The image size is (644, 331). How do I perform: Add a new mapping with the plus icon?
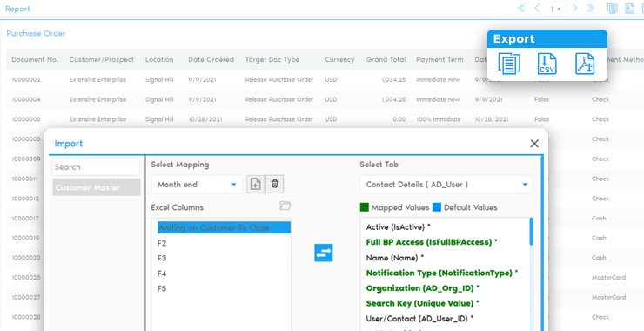[256, 184]
